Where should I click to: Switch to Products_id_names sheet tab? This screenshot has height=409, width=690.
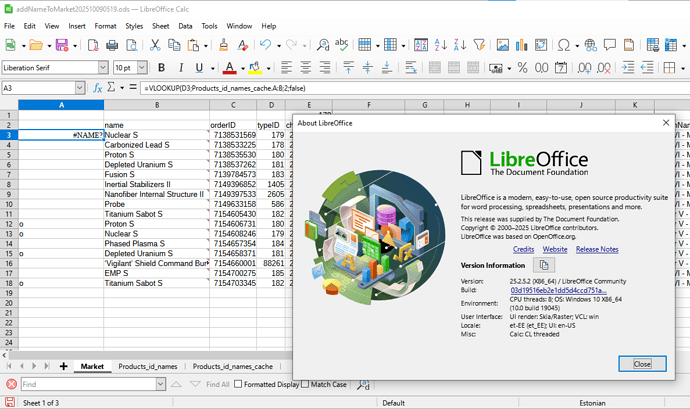[147, 367]
